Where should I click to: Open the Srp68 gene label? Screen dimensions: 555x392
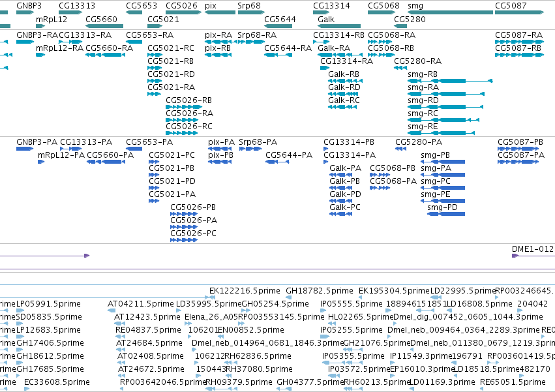pyautogui.click(x=249, y=6)
